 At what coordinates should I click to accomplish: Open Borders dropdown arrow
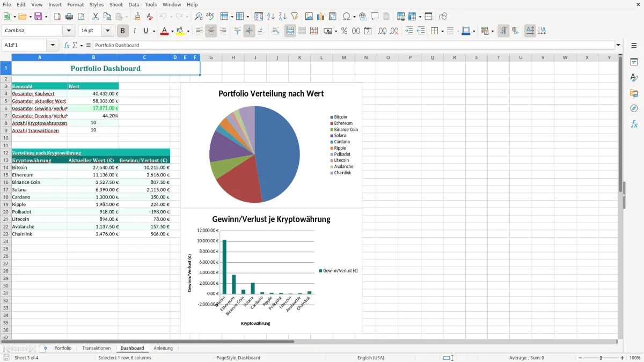442,31
